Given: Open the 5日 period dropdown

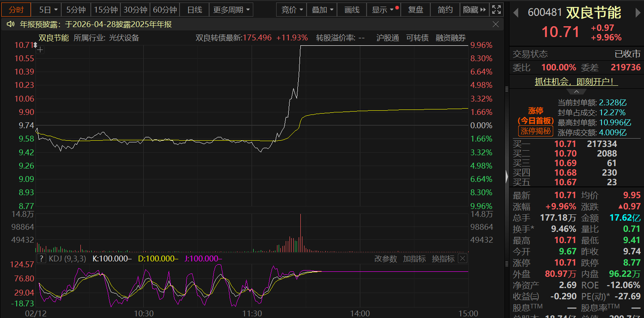Looking at the screenshot, I should 48,10.
